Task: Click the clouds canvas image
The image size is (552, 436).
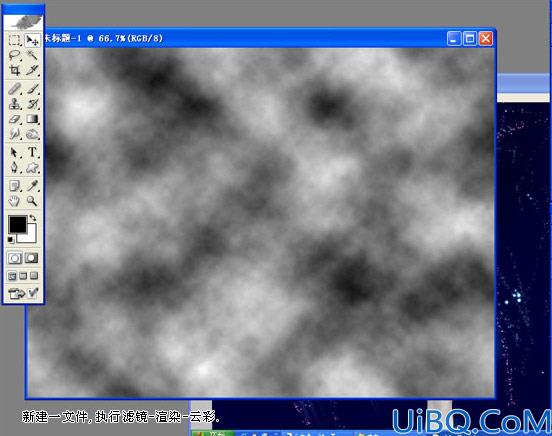Action: coord(261,223)
